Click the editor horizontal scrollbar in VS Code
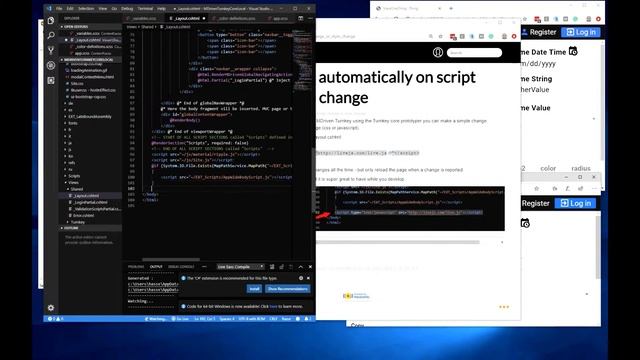 [171, 259]
